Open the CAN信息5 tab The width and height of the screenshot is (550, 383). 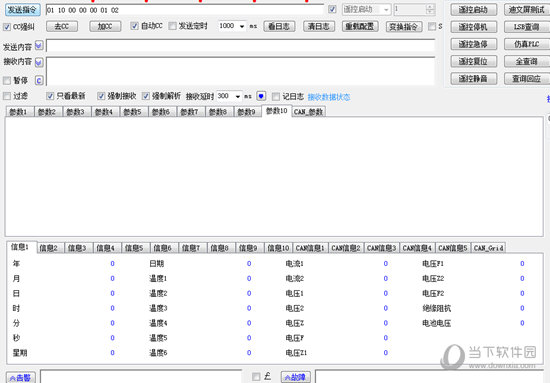tap(453, 248)
